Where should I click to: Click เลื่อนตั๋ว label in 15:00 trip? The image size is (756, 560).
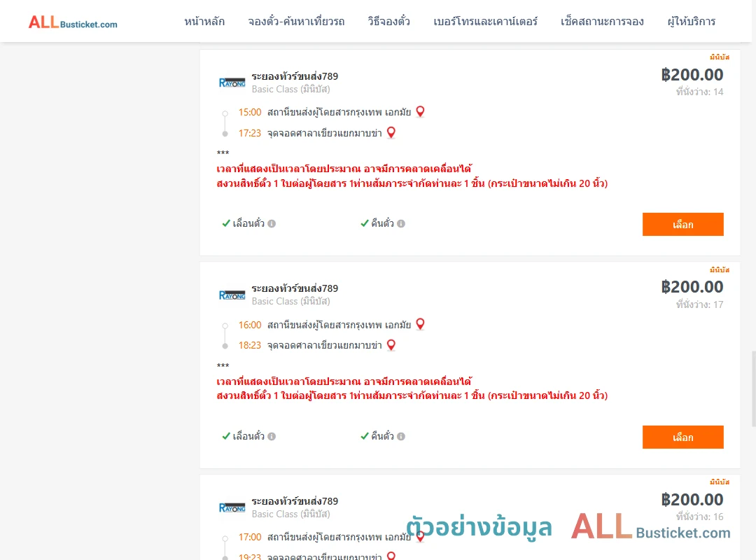[248, 223]
